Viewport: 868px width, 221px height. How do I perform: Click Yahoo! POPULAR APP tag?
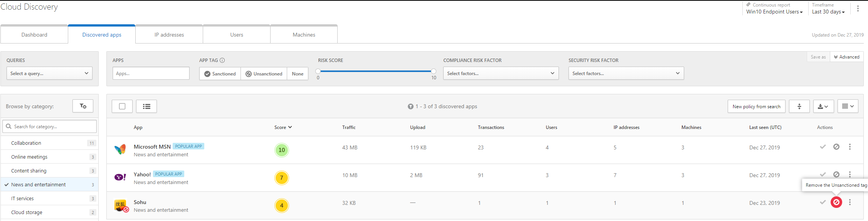168,174
